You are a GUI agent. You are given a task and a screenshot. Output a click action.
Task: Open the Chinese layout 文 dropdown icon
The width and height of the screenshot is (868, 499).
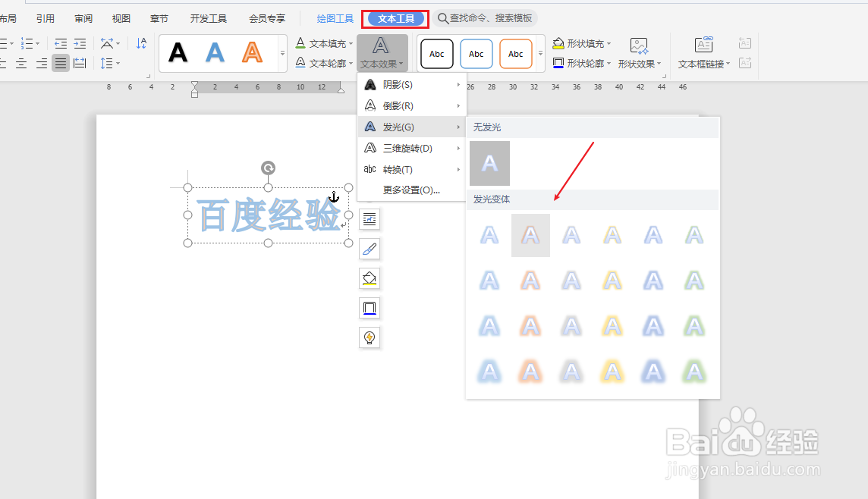click(110, 43)
